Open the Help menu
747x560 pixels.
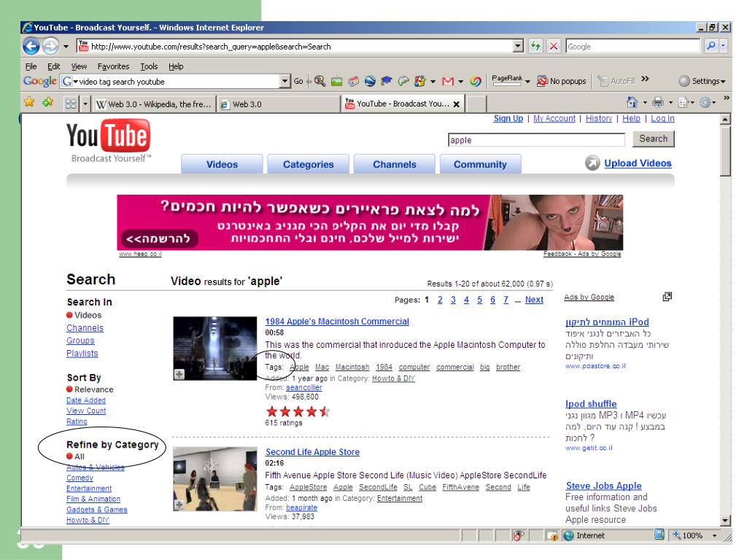click(x=176, y=66)
